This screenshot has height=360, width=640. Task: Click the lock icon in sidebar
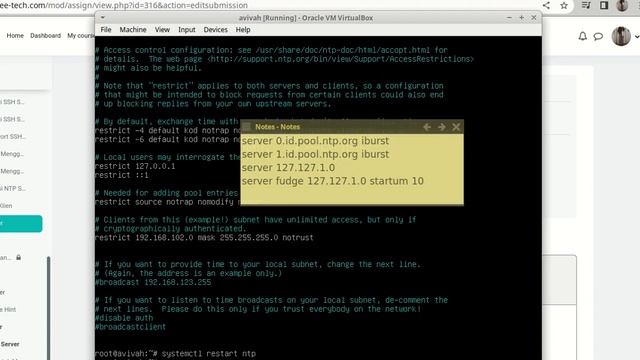(x=18, y=258)
